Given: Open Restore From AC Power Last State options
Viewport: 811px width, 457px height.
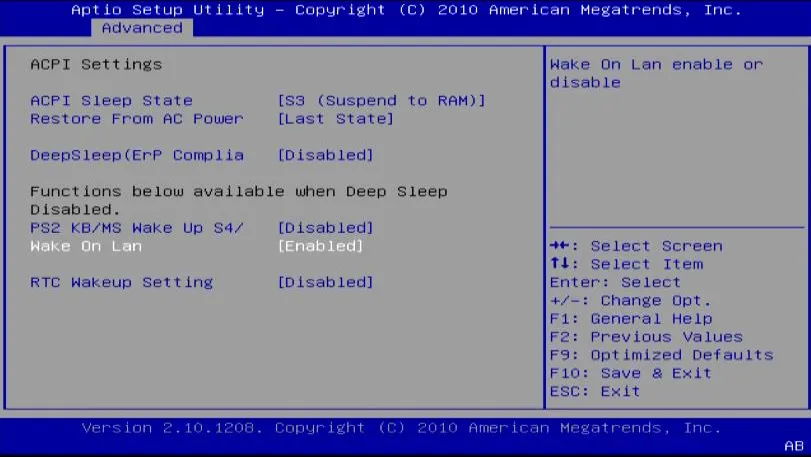Looking at the screenshot, I should point(335,119).
